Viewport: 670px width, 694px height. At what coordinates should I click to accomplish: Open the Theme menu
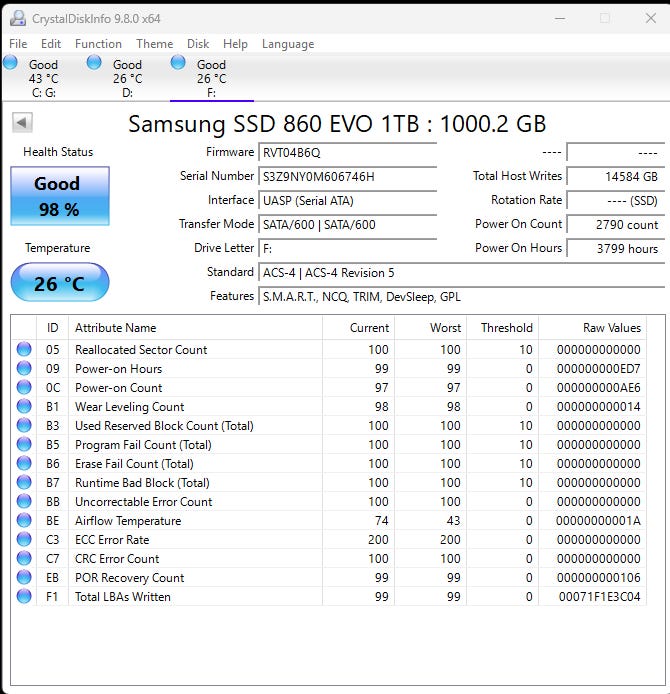[x=154, y=44]
